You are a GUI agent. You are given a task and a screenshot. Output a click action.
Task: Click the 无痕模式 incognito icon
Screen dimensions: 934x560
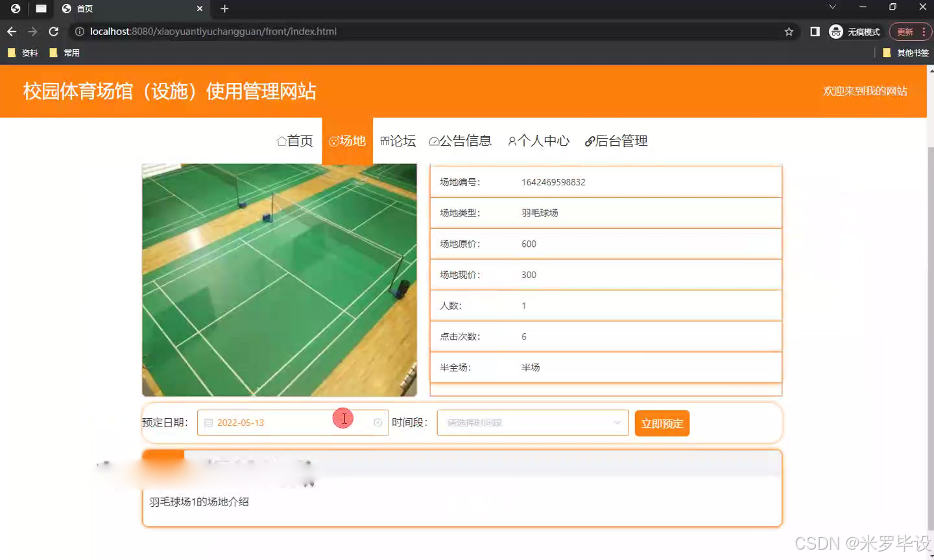tap(836, 31)
